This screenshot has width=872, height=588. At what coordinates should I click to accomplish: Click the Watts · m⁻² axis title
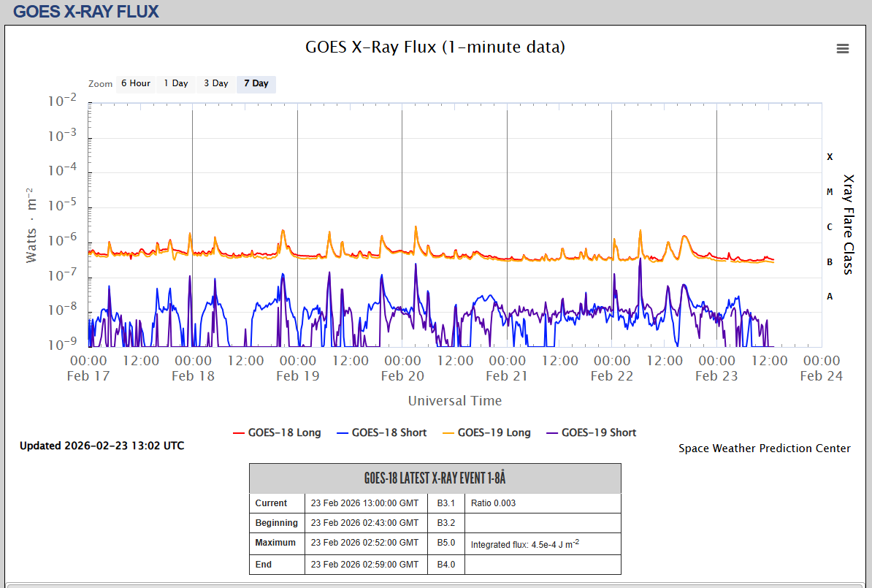(x=31, y=225)
